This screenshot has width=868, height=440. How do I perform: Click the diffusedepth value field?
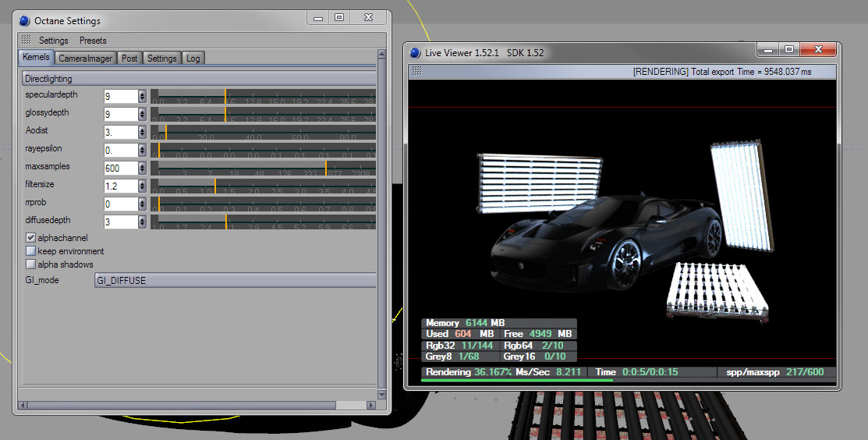click(x=121, y=222)
